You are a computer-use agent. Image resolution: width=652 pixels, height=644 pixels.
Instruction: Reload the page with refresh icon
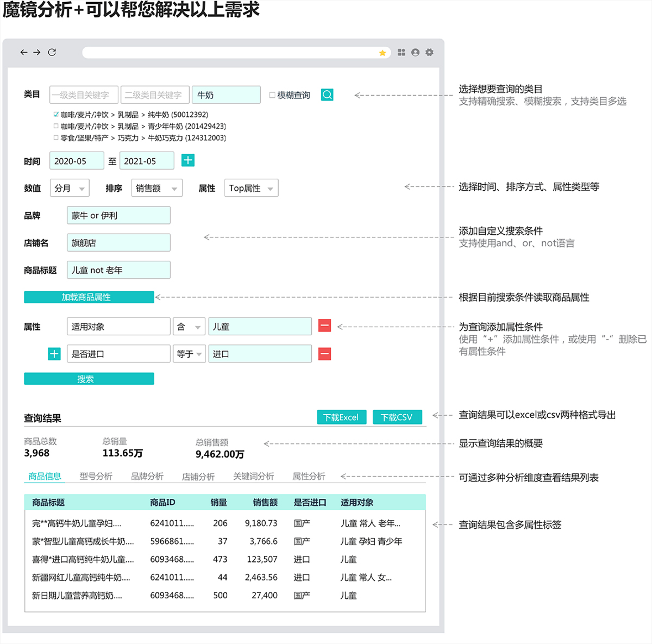click(x=52, y=52)
